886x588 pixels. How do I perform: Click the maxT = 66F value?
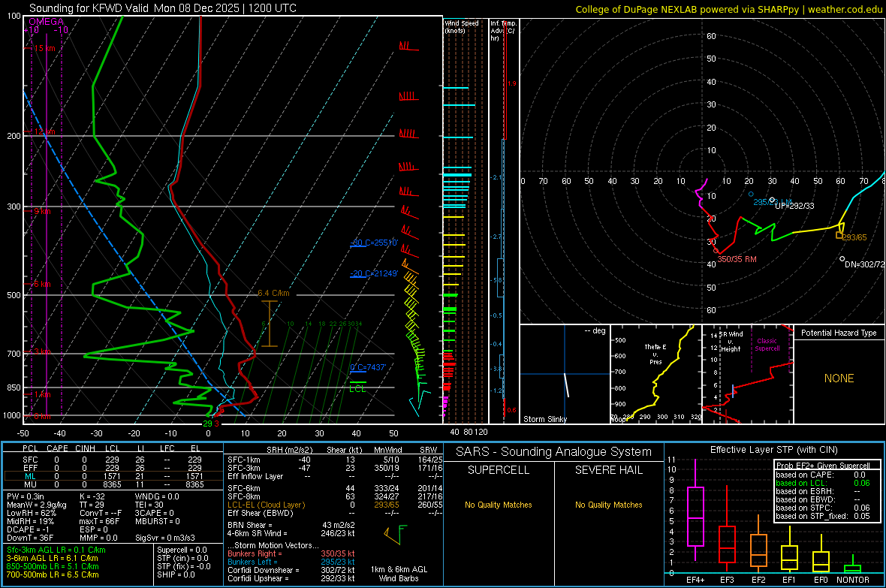pyautogui.click(x=100, y=521)
